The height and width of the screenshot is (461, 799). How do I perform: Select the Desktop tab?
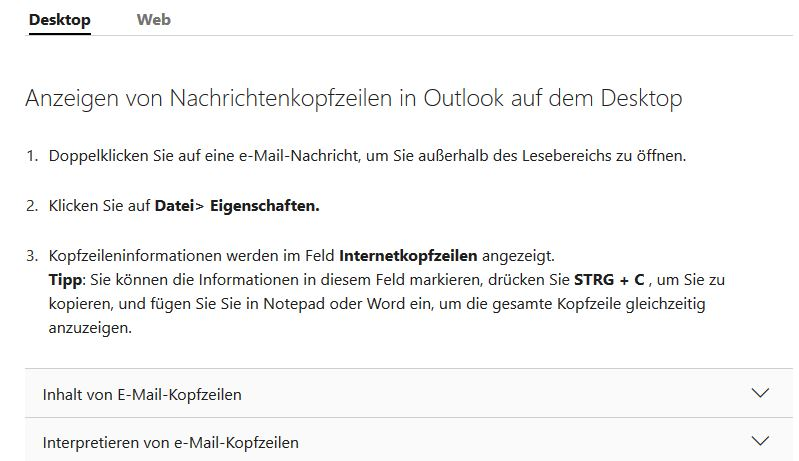[x=60, y=20]
